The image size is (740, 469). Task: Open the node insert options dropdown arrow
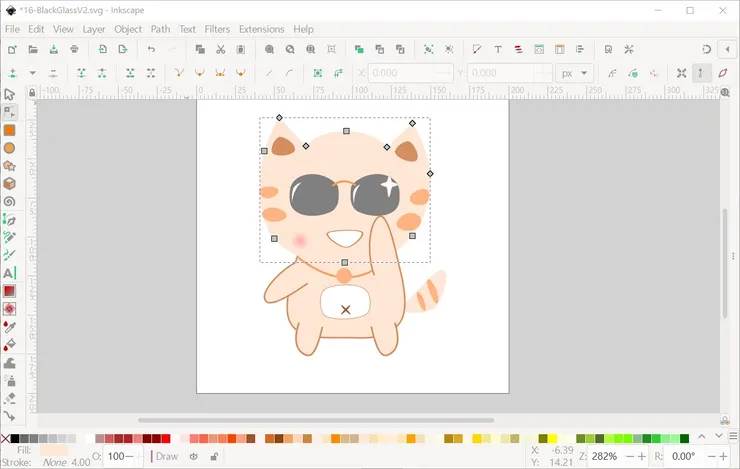pyautogui.click(x=33, y=73)
